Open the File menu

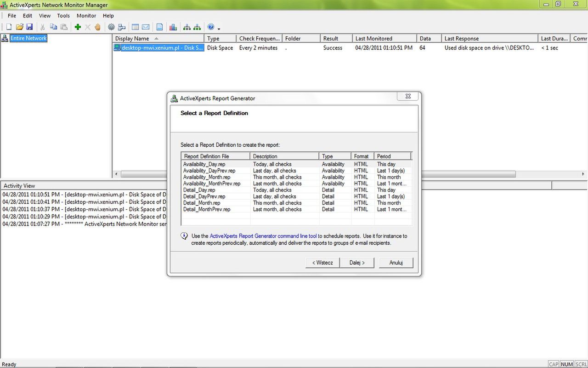click(12, 16)
